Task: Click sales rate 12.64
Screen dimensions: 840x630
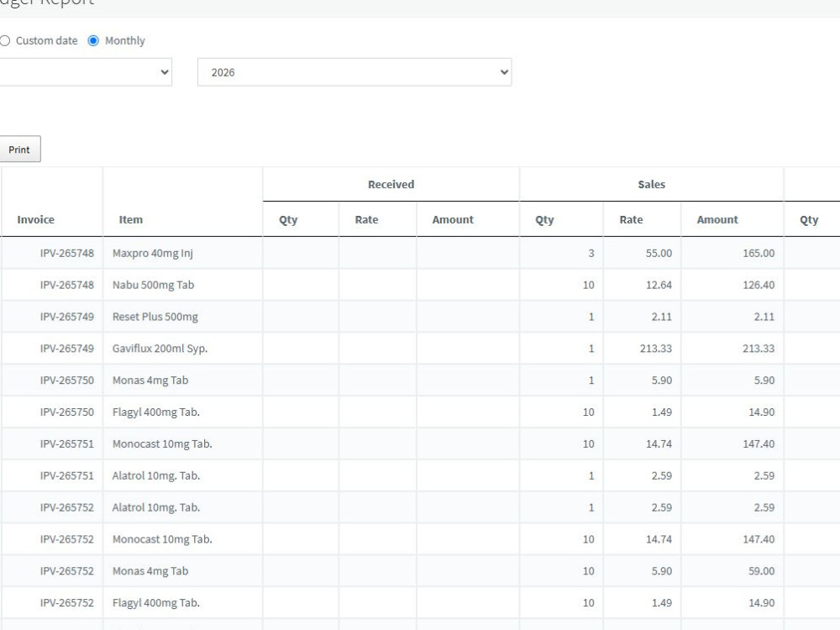Action: pos(659,285)
